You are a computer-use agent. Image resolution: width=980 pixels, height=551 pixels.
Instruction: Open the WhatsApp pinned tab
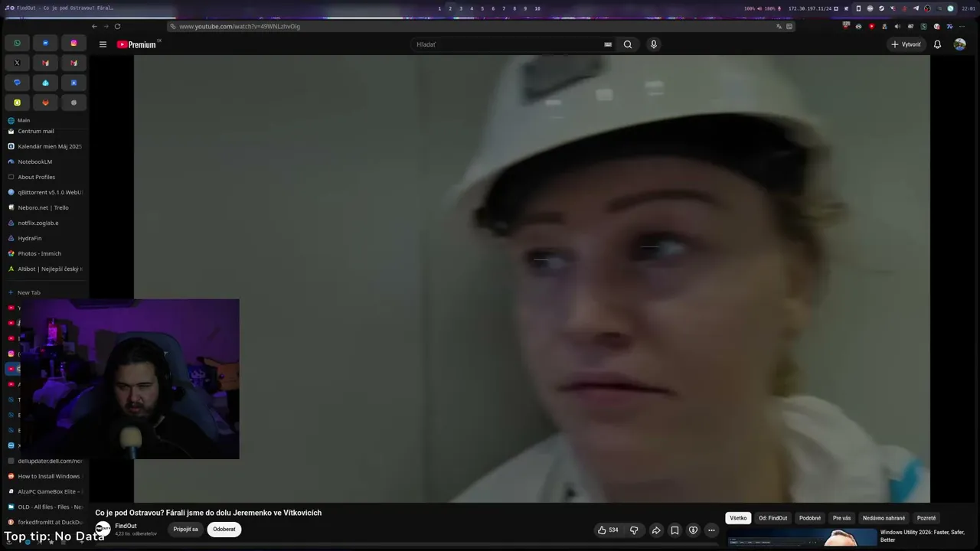click(x=17, y=43)
